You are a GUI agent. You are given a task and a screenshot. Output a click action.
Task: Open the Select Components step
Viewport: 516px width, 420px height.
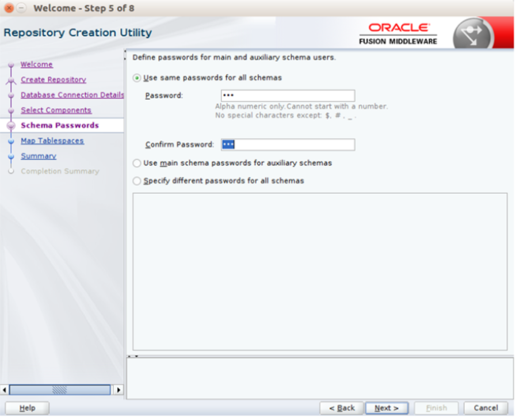56,110
